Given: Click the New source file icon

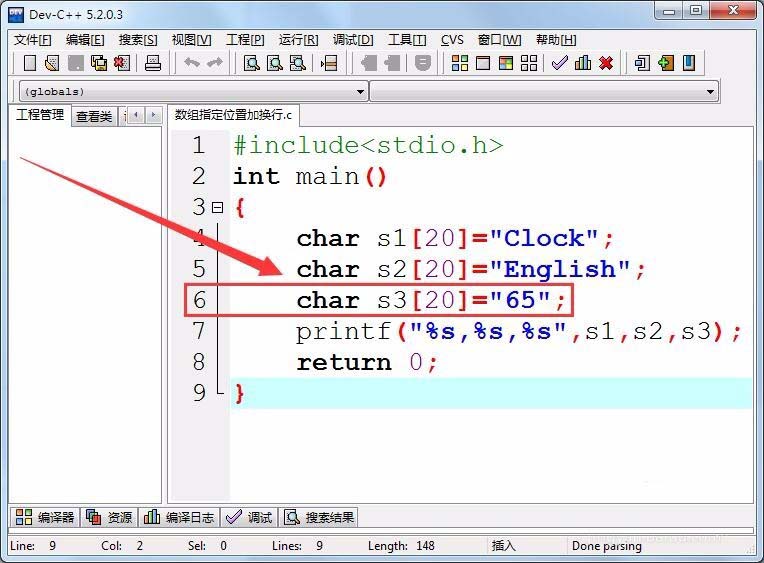Looking at the screenshot, I should tap(30, 63).
